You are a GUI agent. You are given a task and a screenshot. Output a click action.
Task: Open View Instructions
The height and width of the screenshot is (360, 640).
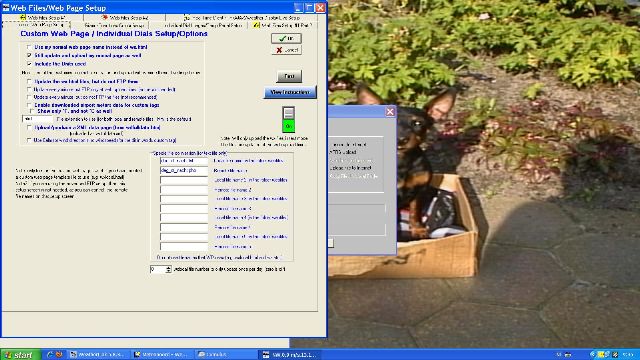[x=290, y=92]
